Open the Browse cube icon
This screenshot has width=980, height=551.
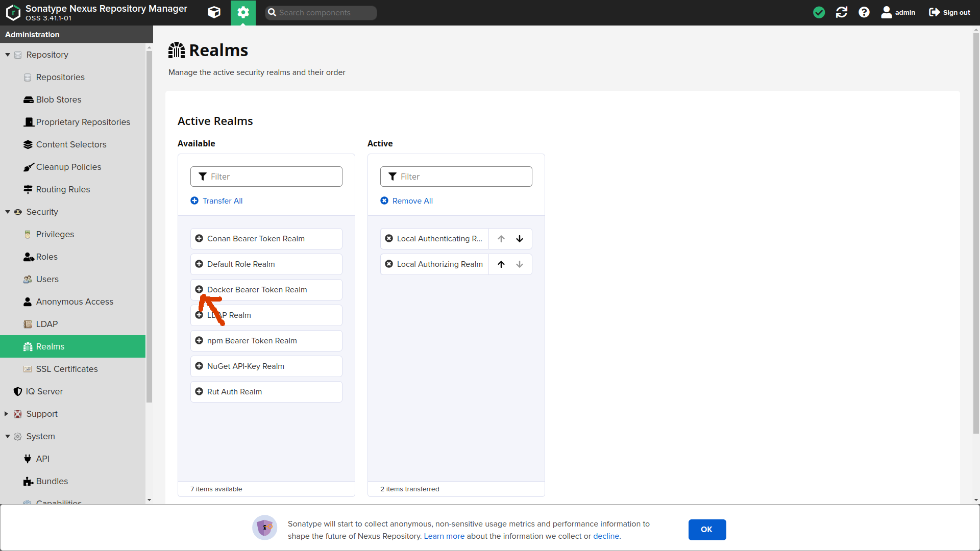(x=214, y=12)
